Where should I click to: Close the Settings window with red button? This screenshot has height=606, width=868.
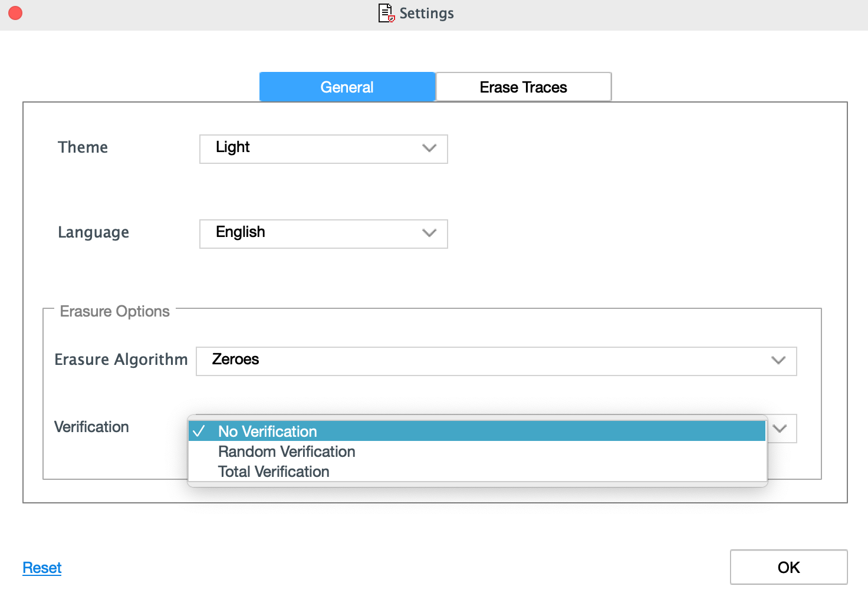15,13
